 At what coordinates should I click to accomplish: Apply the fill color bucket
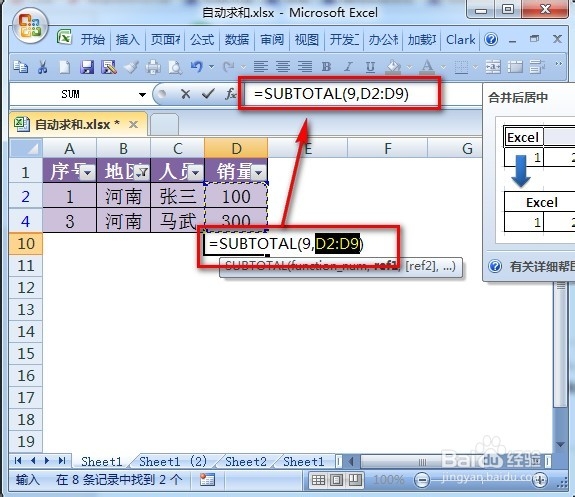(393, 67)
